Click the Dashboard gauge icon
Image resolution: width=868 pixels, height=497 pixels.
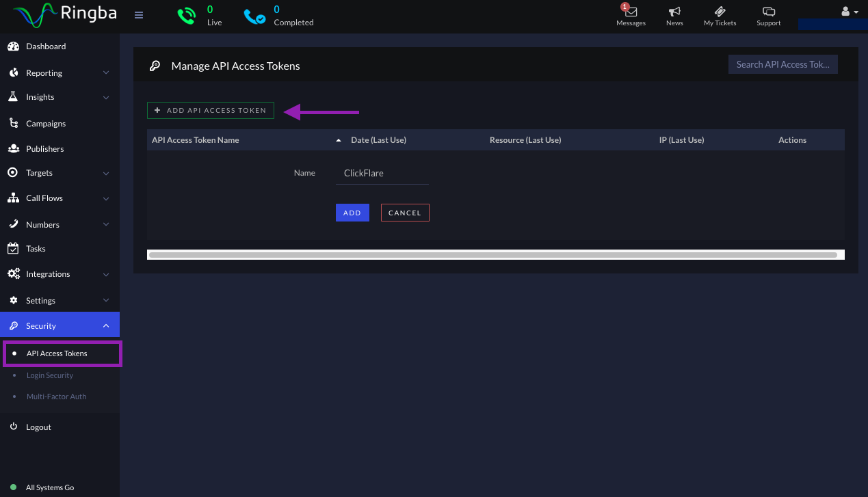click(13, 46)
